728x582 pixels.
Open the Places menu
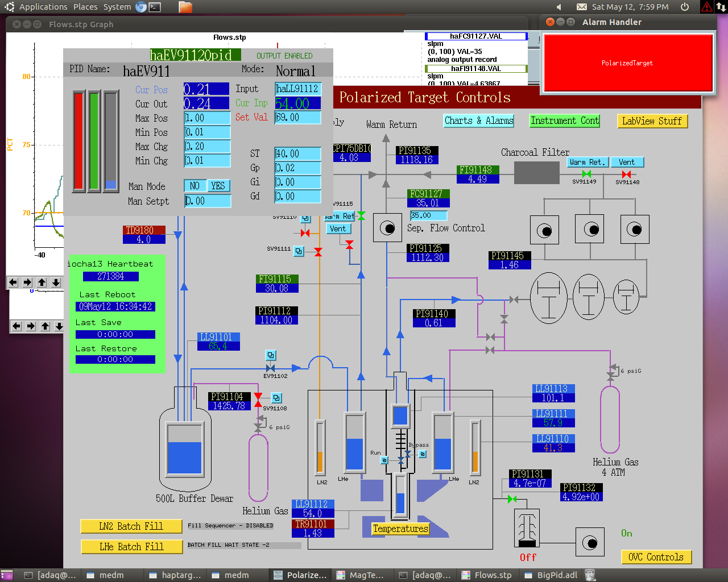click(85, 7)
